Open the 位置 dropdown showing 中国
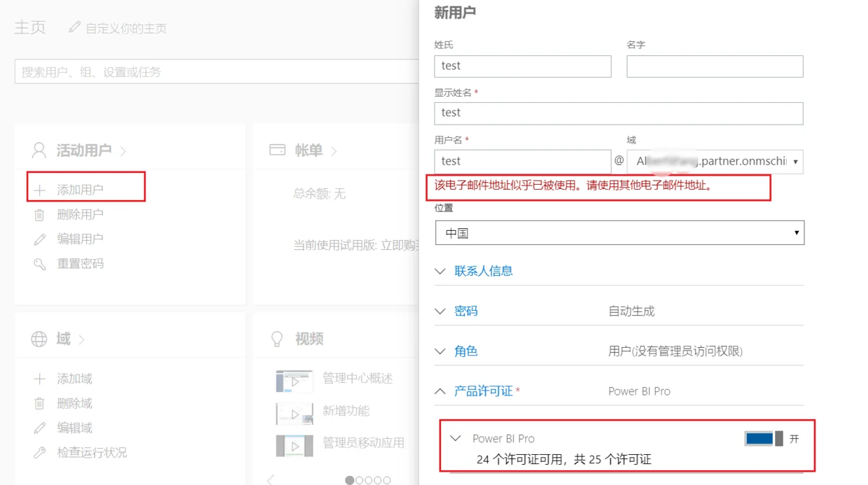This screenshot has width=868, height=485. pos(619,233)
